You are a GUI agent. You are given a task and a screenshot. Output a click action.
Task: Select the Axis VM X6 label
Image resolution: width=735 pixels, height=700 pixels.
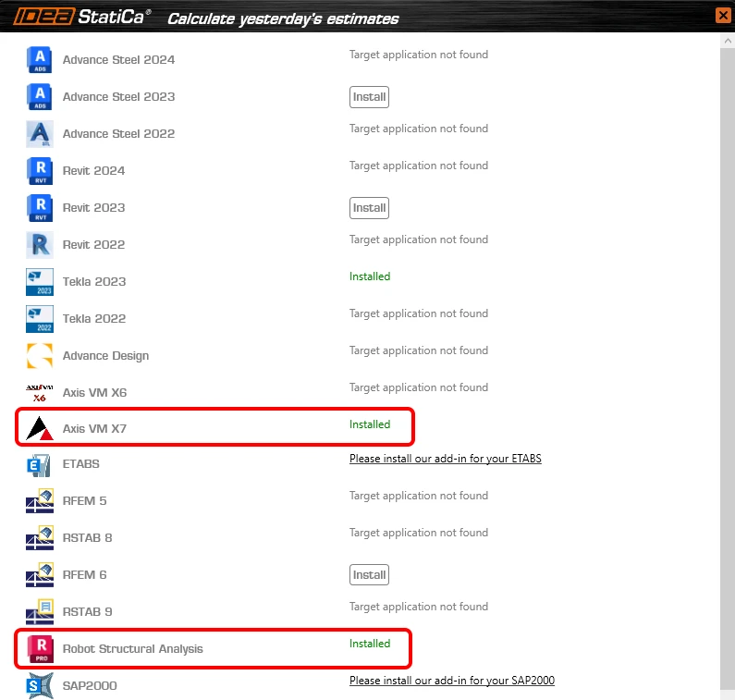pos(94,393)
